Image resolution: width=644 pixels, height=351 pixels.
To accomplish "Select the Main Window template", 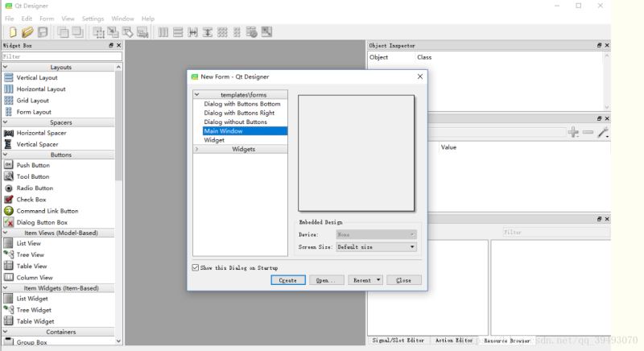I will 245,131.
